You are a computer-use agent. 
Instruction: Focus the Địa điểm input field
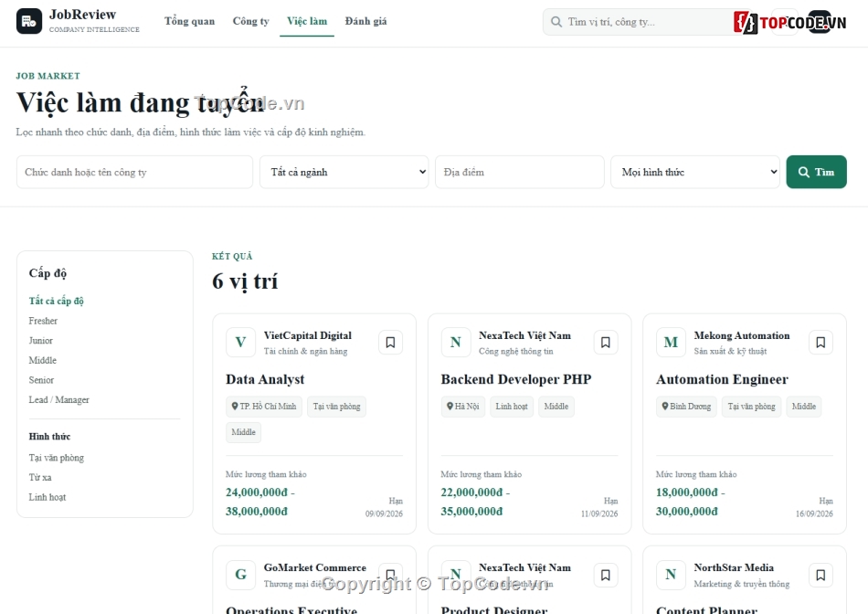[519, 172]
